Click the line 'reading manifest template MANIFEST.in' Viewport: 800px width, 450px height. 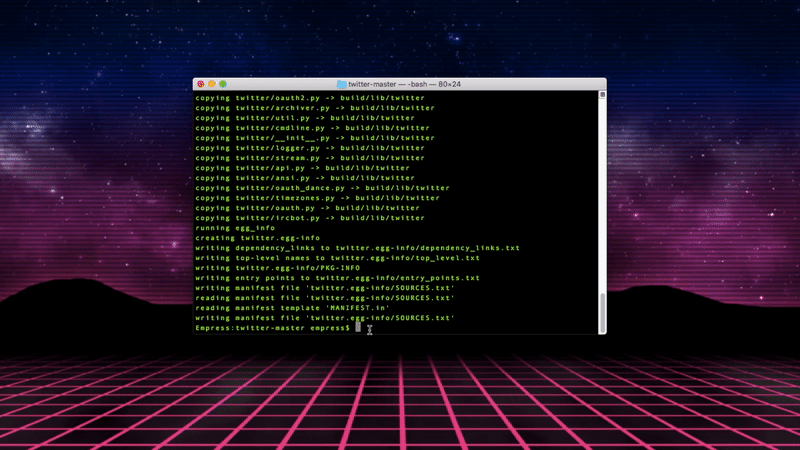click(292, 308)
